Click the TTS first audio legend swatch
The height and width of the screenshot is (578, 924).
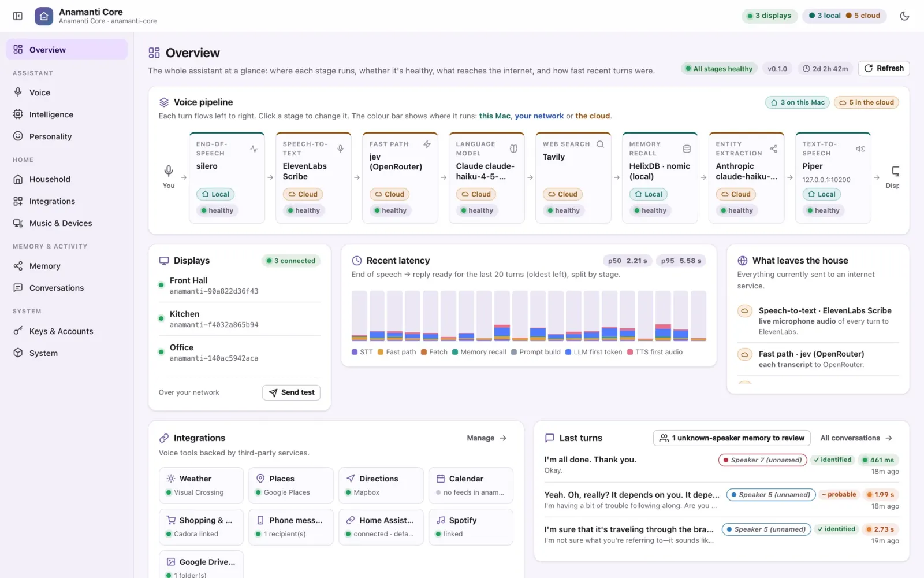(x=630, y=352)
